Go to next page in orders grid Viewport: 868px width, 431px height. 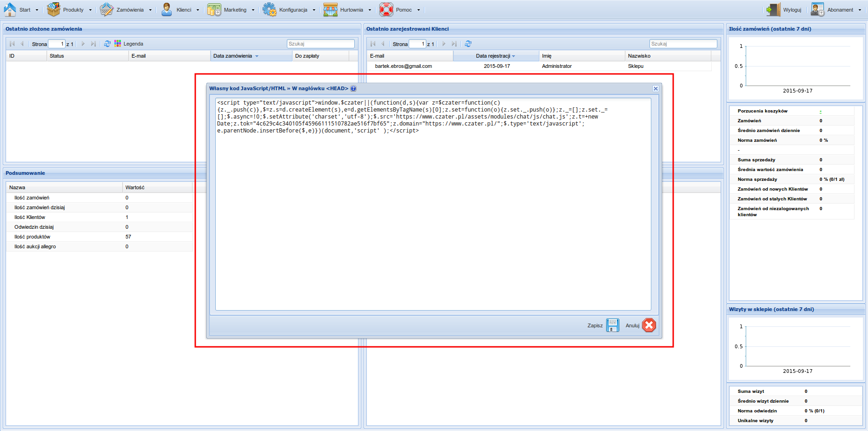click(83, 44)
